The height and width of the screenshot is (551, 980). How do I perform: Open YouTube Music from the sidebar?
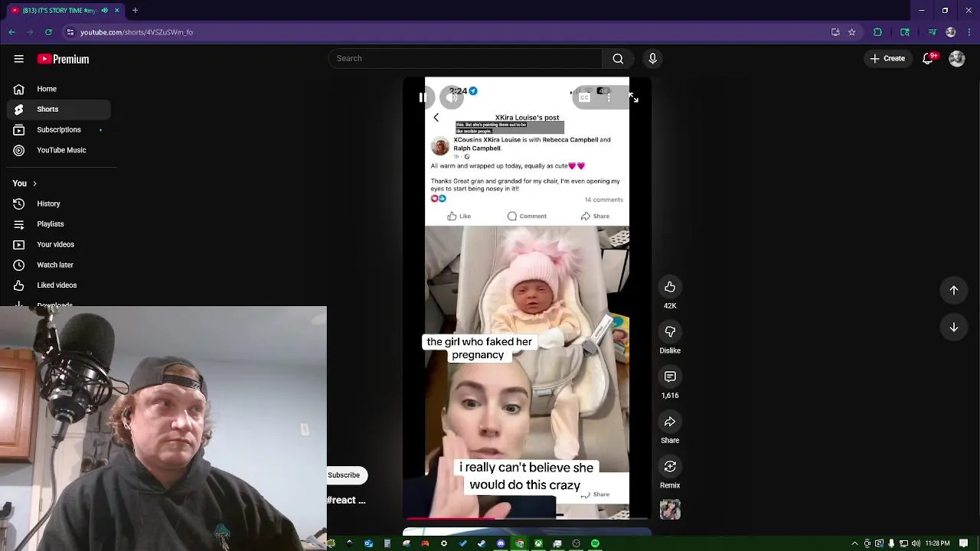(x=59, y=150)
